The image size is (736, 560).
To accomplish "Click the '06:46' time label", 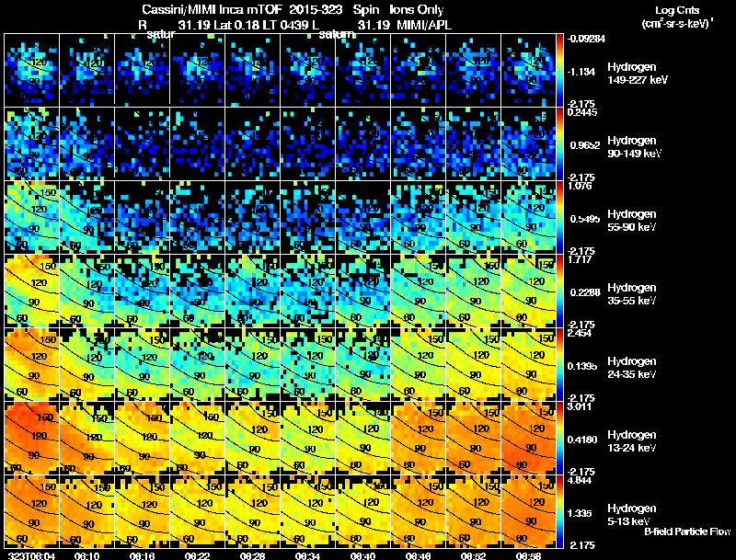I will click(419, 555).
